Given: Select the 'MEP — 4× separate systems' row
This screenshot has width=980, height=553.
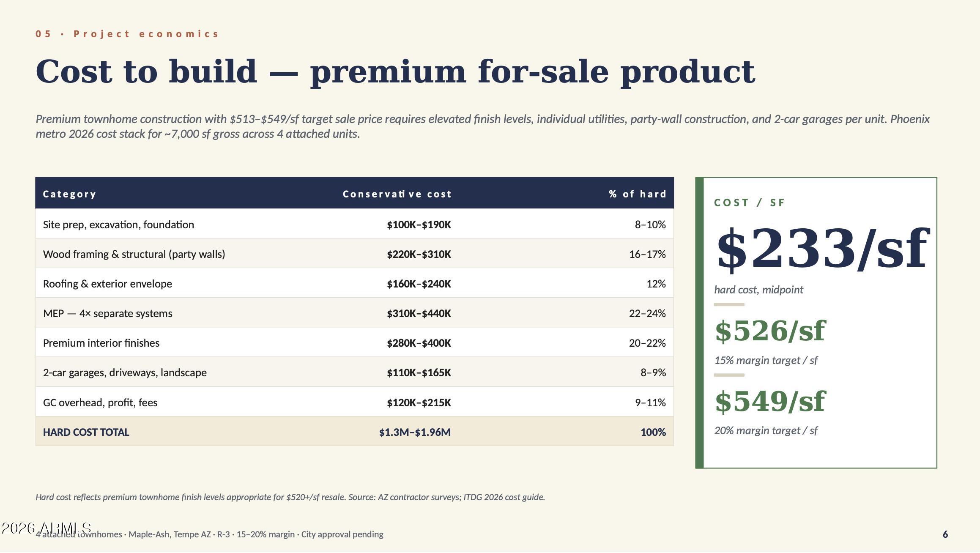Looking at the screenshot, I should click(354, 312).
